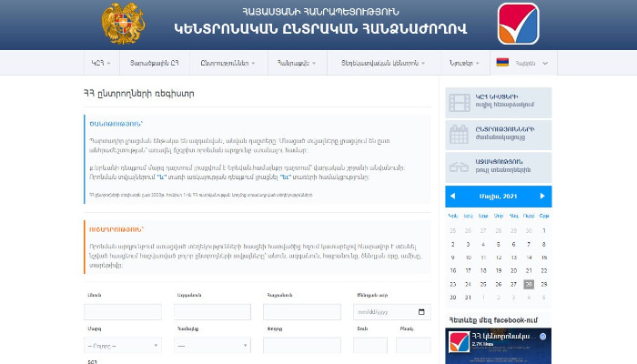The width and height of the screenshot is (637, 364).
Task: Select day 20 in the calendar
Action: [x=513, y=270]
